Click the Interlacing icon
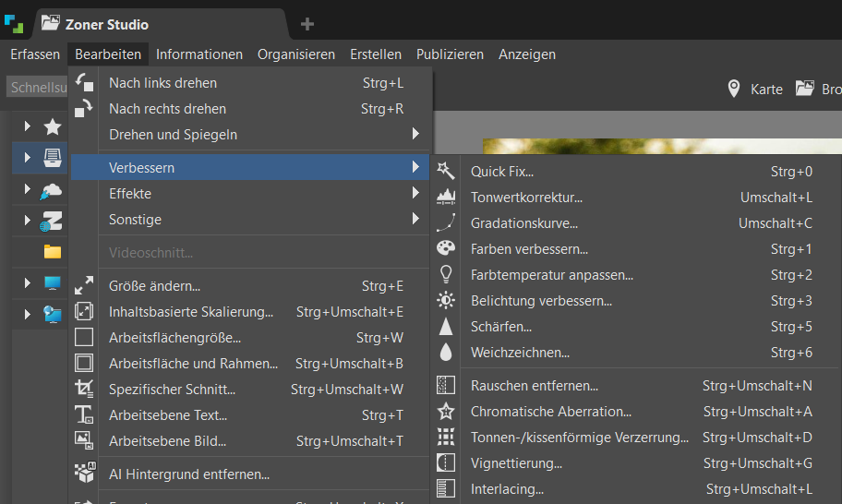 [446, 488]
